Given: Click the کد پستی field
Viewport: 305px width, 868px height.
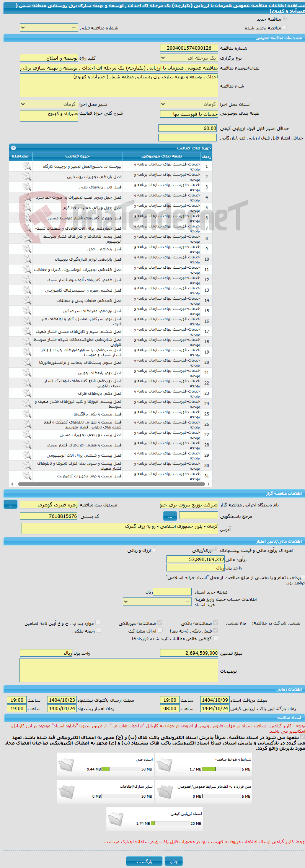Looking at the screenshot, I should click(49, 516).
